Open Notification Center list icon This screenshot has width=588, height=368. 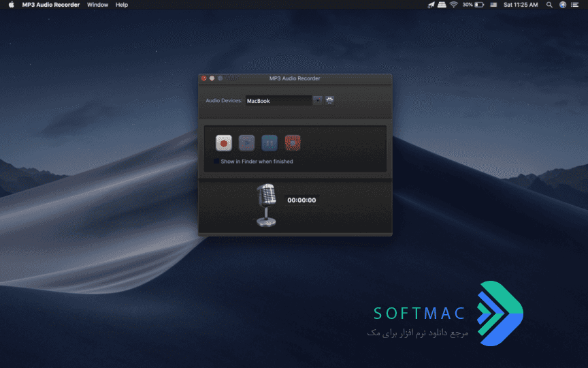point(575,5)
